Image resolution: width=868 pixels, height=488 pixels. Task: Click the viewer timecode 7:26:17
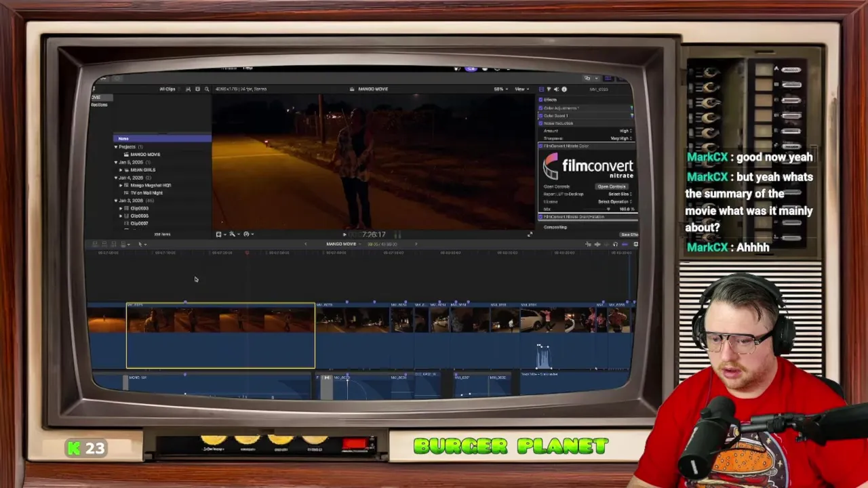(x=373, y=235)
